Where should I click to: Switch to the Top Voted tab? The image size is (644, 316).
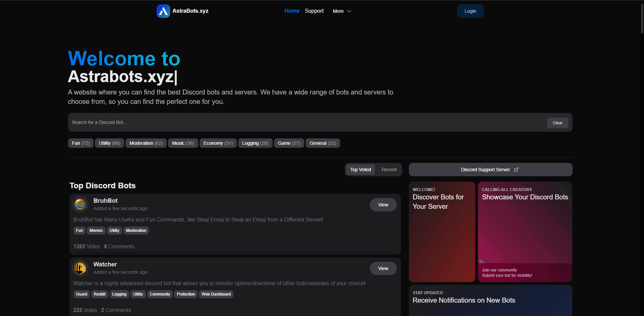[x=361, y=170]
